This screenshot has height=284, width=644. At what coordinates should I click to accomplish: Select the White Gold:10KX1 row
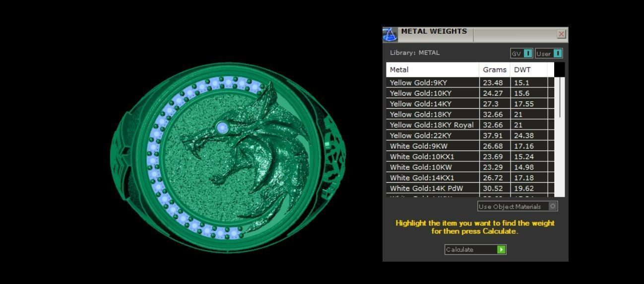point(470,156)
